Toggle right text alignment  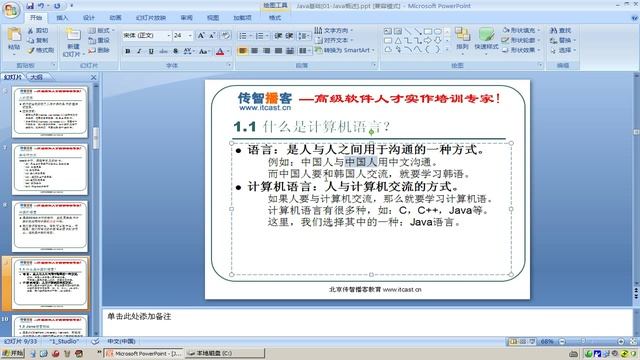tap(266, 51)
